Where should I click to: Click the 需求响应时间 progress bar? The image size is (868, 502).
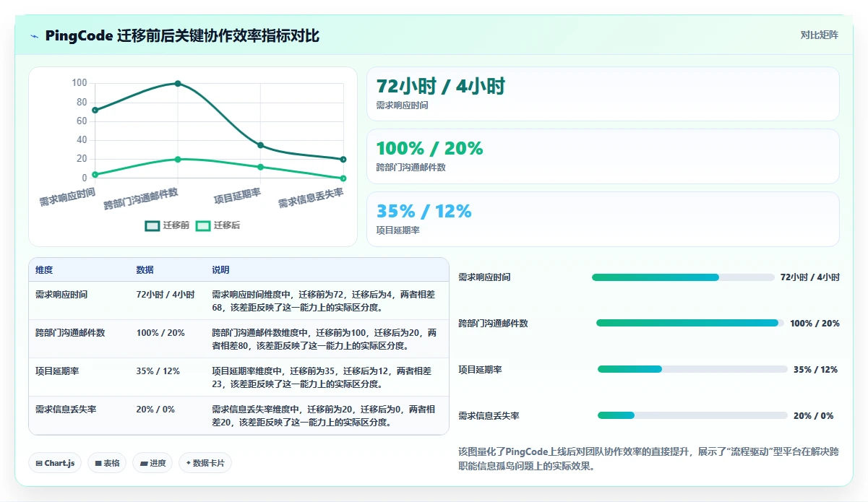(683, 277)
